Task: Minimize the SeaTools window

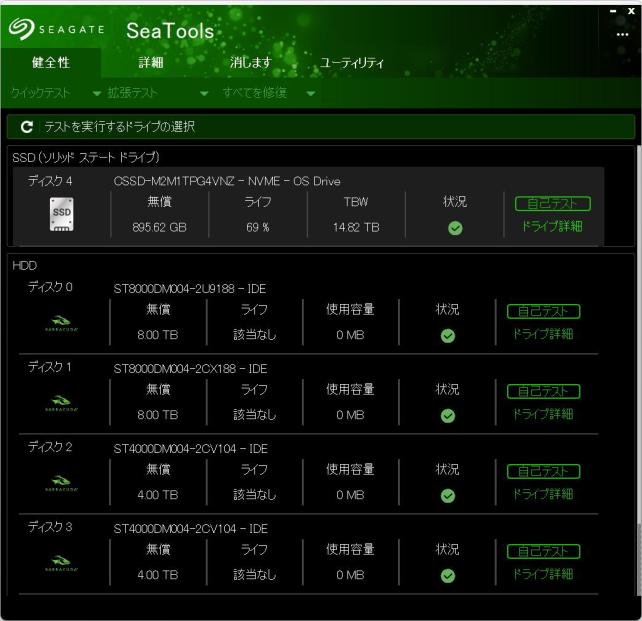Action: [613, 11]
